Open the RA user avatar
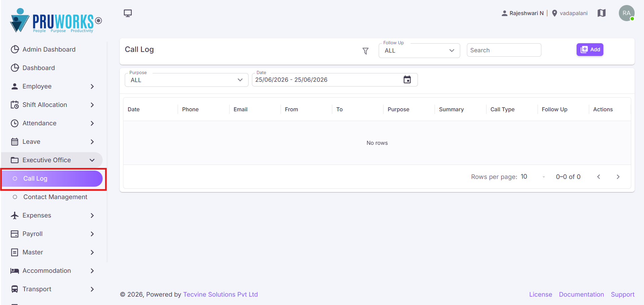Viewport: 644px width, 305px height. [x=627, y=13]
